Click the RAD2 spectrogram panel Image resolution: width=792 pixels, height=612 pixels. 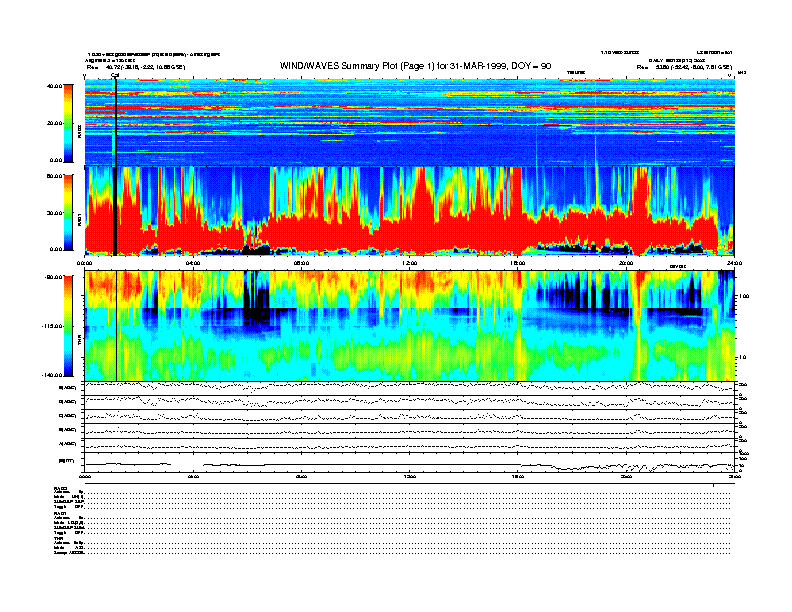click(410, 122)
